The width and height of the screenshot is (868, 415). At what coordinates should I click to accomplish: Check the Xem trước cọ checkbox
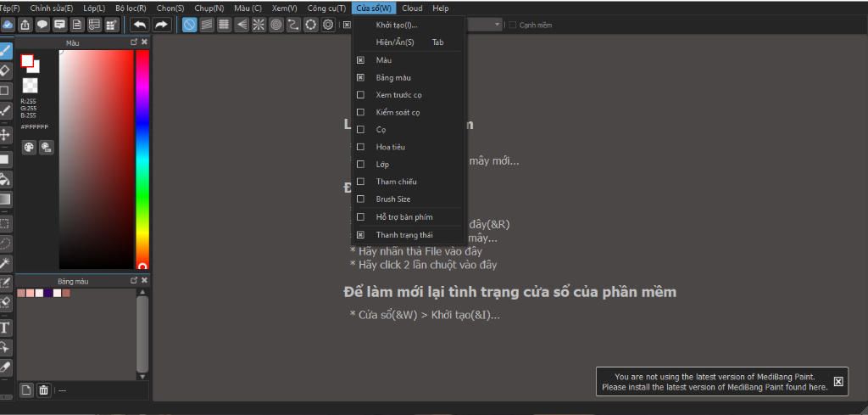point(360,95)
